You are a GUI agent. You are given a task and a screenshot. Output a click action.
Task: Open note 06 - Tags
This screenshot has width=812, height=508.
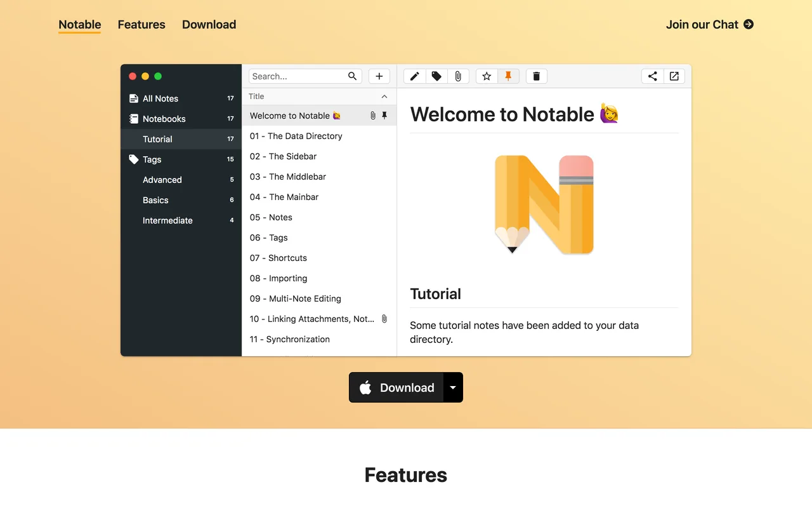(319, 237)
